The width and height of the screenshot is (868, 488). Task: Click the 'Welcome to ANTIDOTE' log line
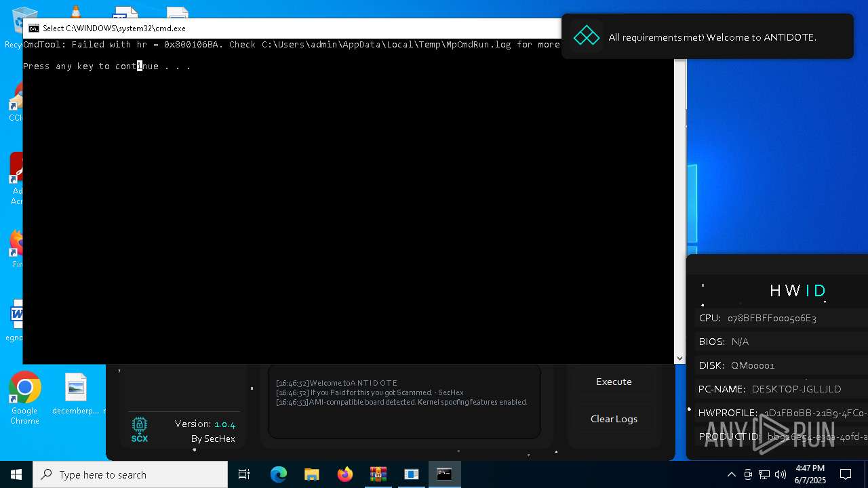pyautogui.click(x=337, y=383)
